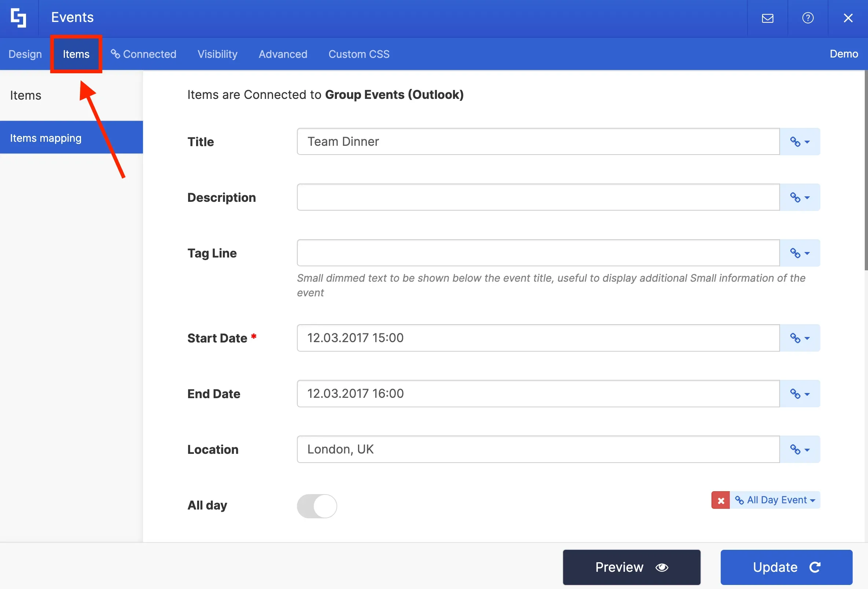Image resolution: width=868 pixels, height=589 pixels.
Task: Click the mail envelope icon in header
Action: (x=768, y=18)
